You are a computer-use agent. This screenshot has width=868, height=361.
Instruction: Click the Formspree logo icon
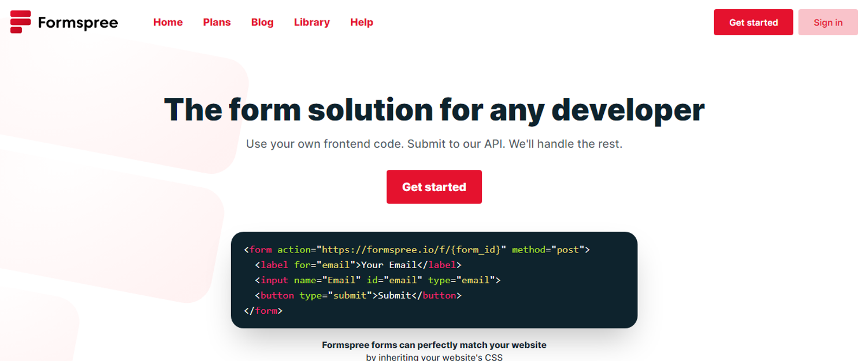tap(21, 22)
